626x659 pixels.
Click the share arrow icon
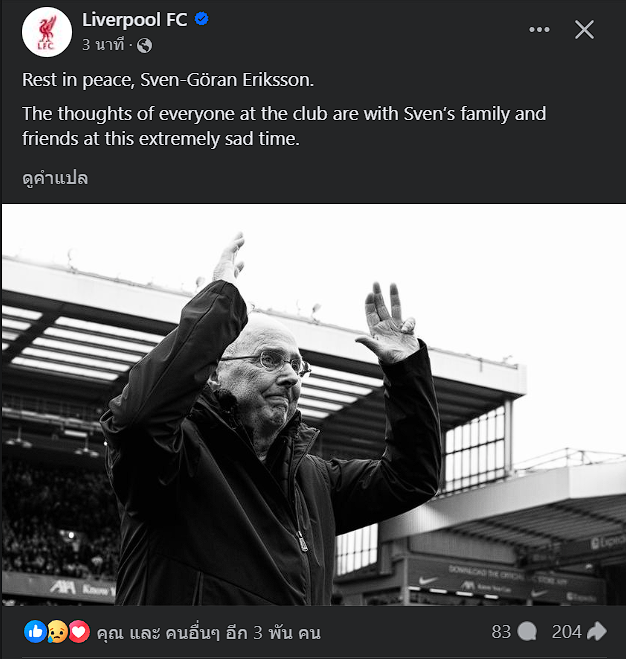[x=597, y=631]
